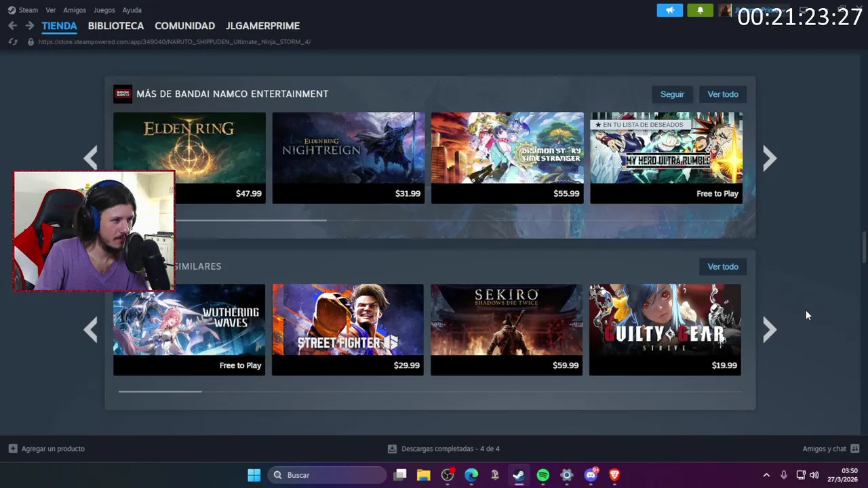This screenshot has height=488, width=868.
Task: Show next similar games with right arrow
Action: point(770,330)
